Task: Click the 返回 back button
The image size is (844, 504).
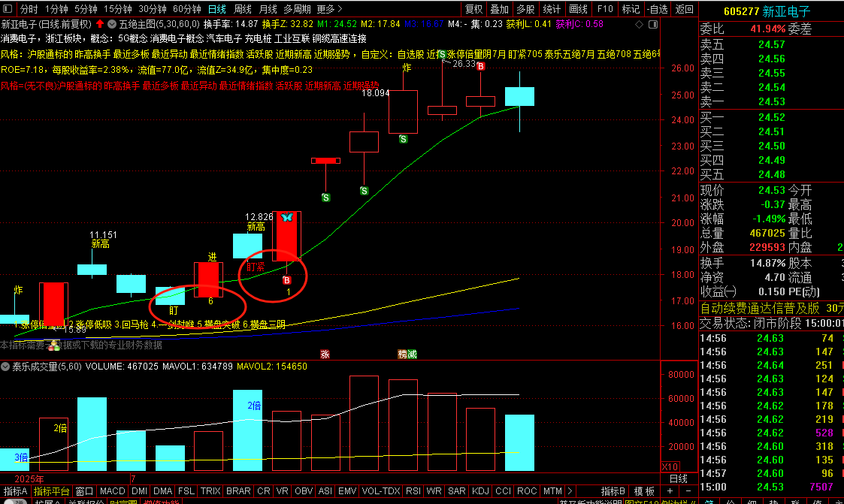Action: pyautogui.click(x=685, y=9)
